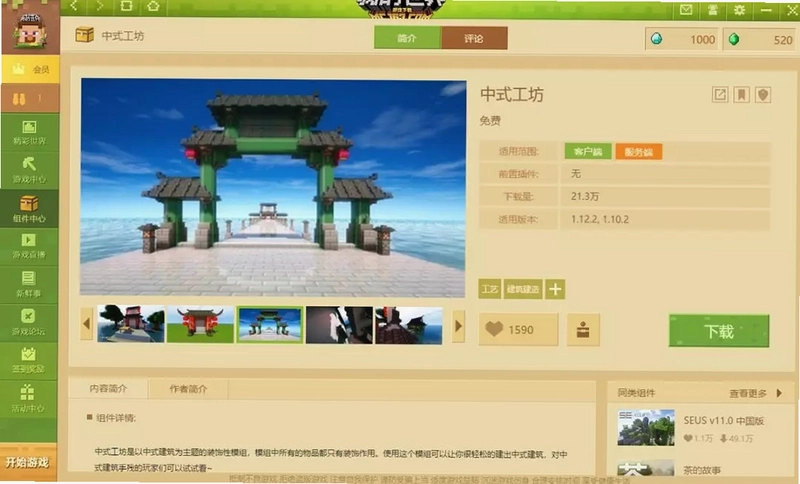
Task: Click the 客户端 client tag
Action: click(588, 151)
